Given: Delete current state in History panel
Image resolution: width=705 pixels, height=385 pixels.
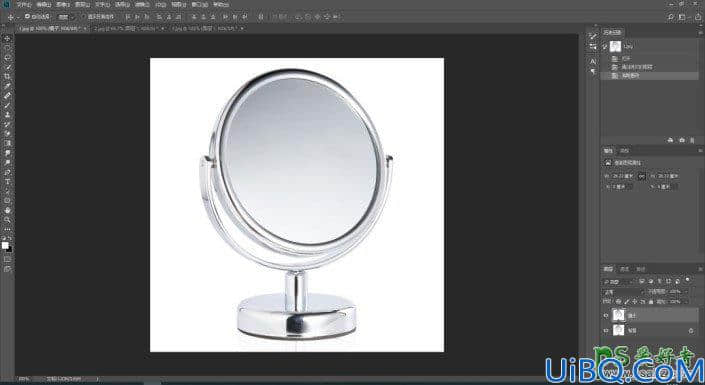Looking at the screenshot, I should click(x=693, y=140).
